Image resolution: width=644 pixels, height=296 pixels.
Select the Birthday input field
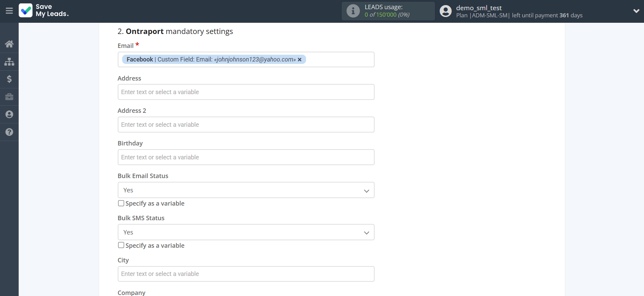(x=246, y=157)
